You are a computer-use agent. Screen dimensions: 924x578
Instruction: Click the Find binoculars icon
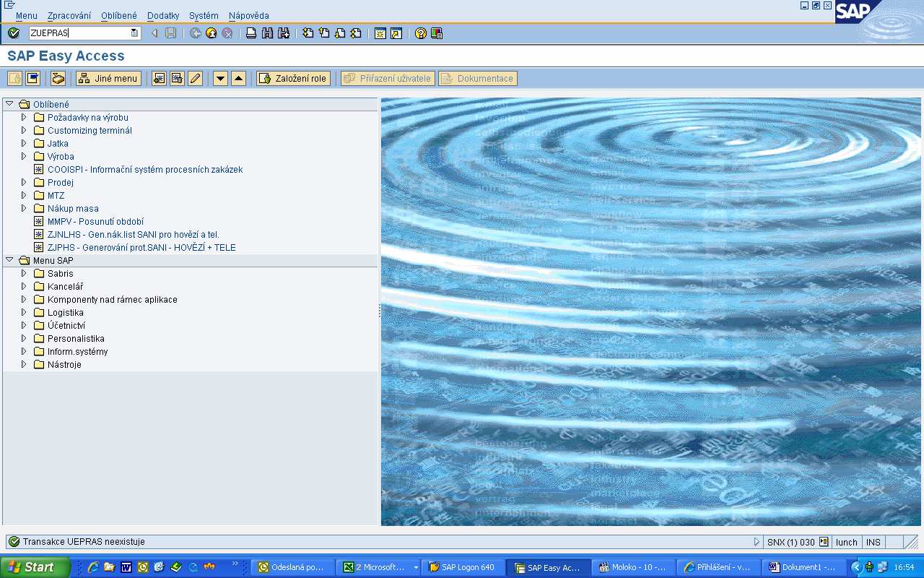click(267, 33)
